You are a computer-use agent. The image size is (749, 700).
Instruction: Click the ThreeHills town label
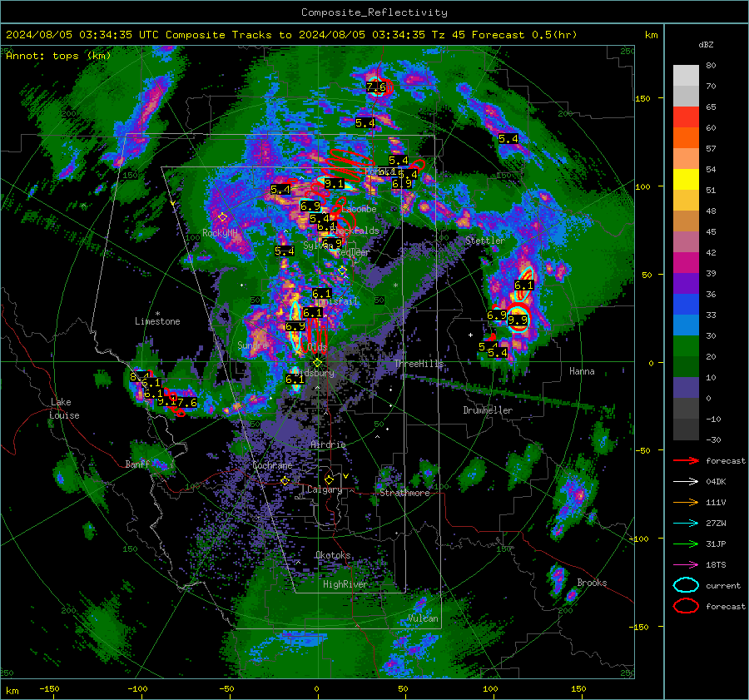419,364
